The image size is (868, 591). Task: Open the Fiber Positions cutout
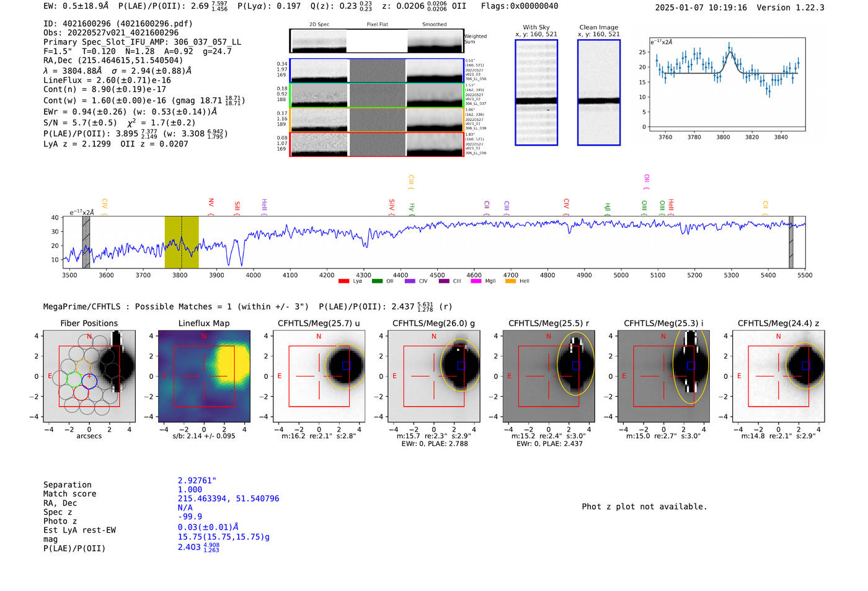(89, 376)
